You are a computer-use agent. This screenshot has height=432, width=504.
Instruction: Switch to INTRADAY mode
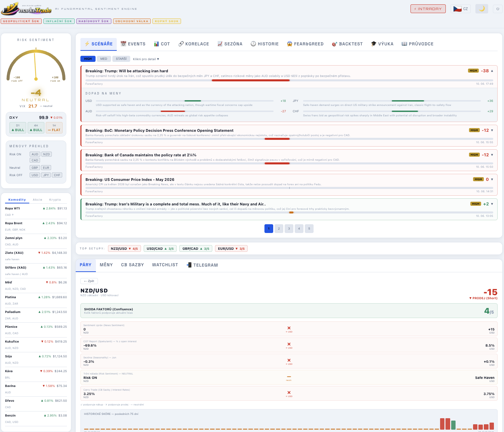428,9
